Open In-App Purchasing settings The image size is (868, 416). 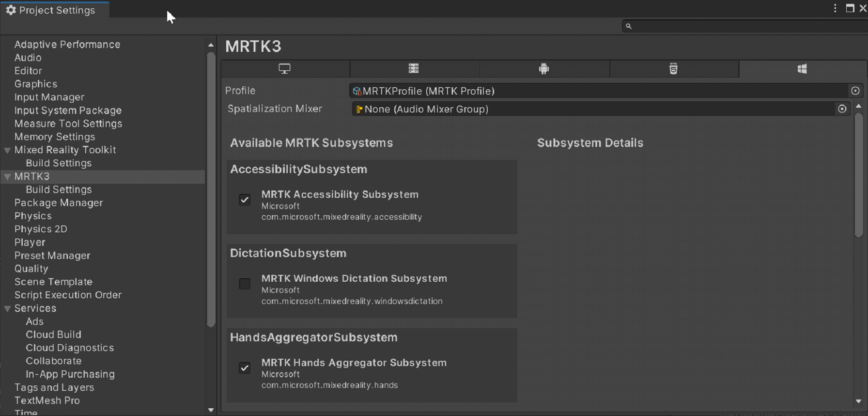coord(70,374)
